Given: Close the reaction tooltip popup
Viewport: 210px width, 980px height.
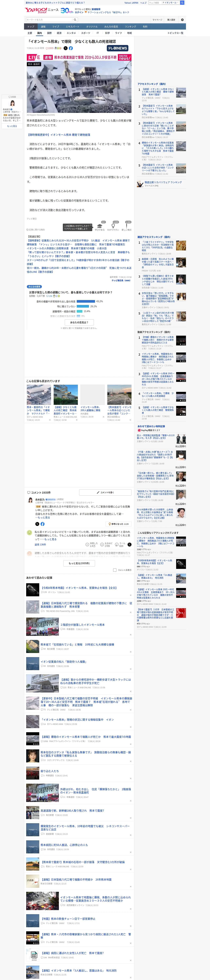Looking at the screenshot, I should pos(91,225).
